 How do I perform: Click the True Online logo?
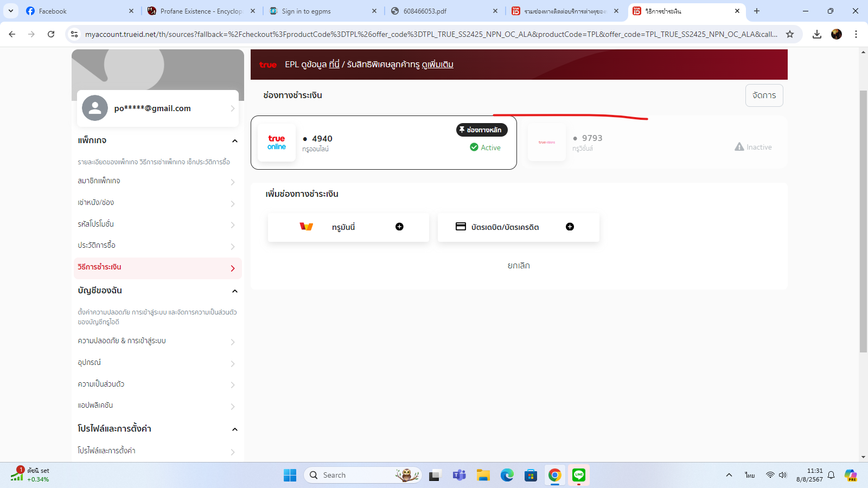pyautogui.click(x=277, y=143)
